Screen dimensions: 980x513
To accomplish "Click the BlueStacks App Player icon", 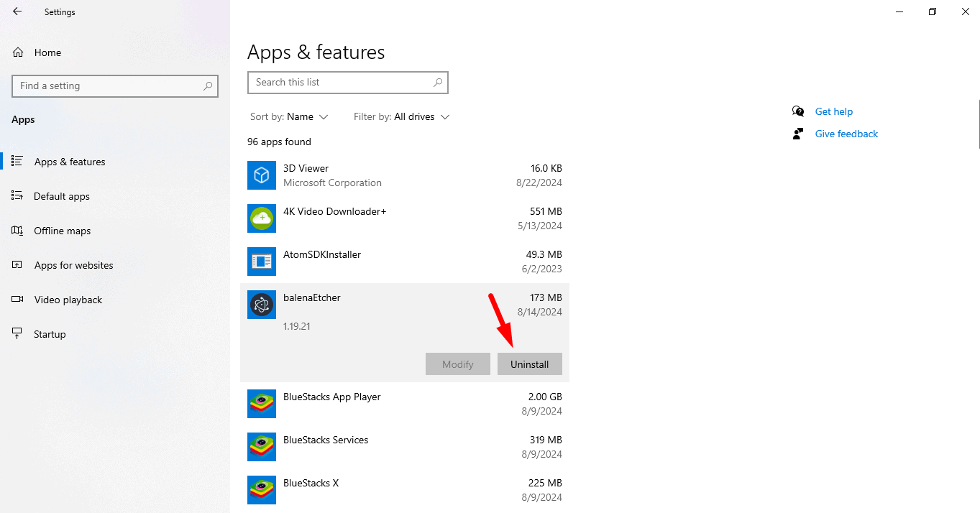I will pyautogui.click(x=262, y=404).
